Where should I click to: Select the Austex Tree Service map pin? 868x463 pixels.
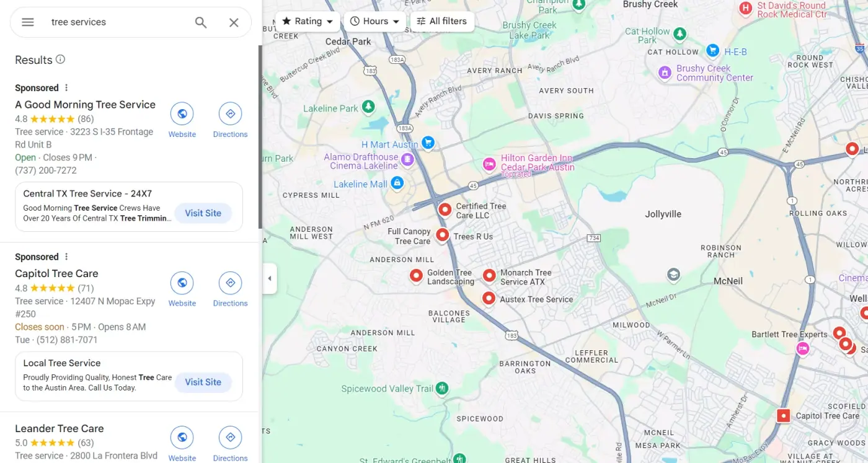(489, 299)
